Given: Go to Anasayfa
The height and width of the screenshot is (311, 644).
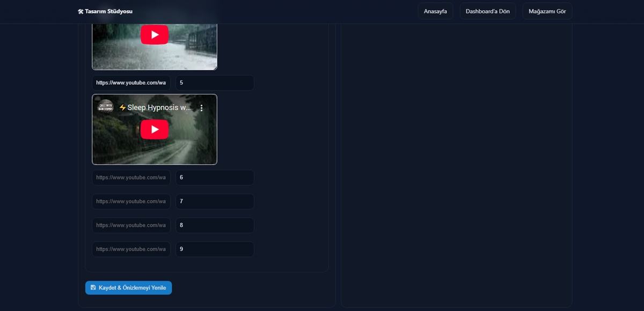Looking at the screenshot, I should (435, 11).
